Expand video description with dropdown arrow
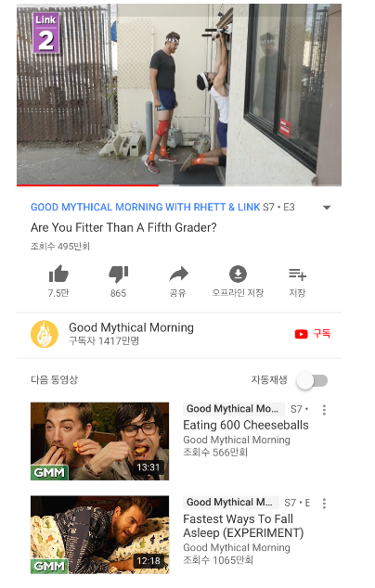Screen dimensions: 375x588 [327, 208]
